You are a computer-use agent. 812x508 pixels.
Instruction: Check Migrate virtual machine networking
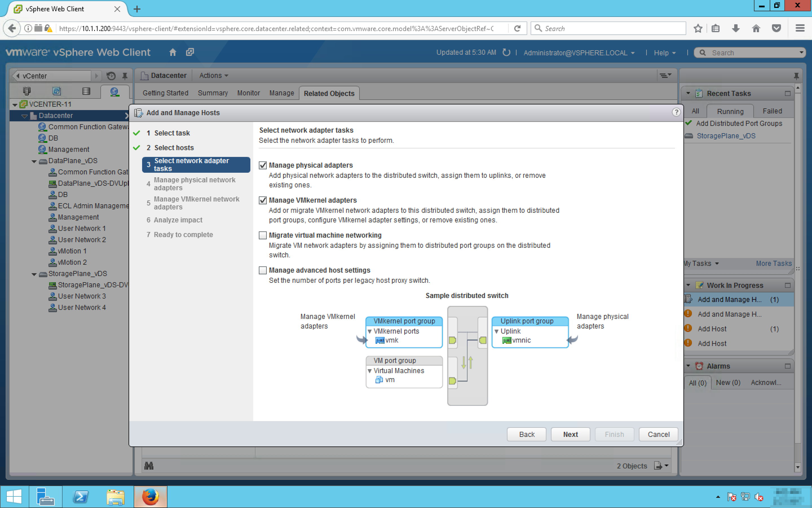[x=263, y=235]
